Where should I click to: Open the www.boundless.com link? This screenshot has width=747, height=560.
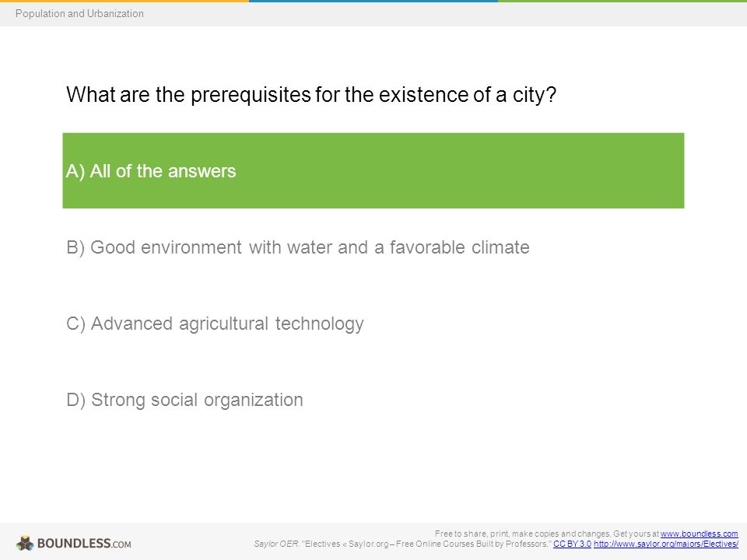(699, 534)
